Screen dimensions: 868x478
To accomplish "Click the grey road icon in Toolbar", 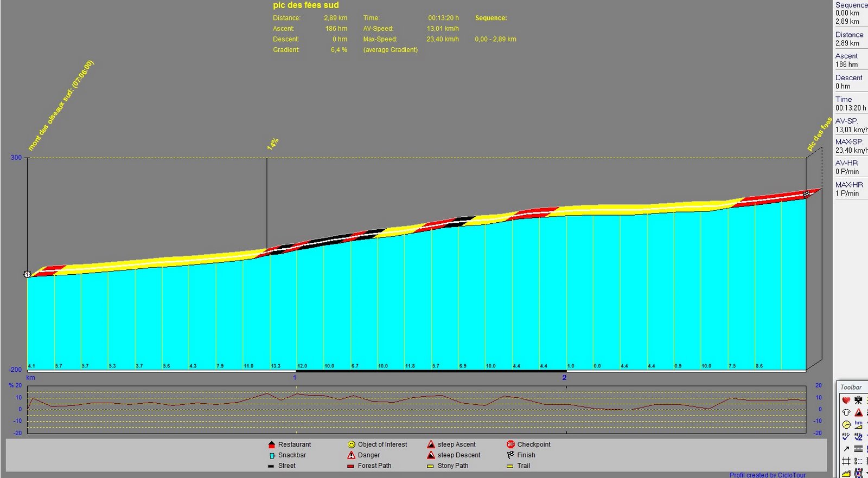I will click(858, 449).
